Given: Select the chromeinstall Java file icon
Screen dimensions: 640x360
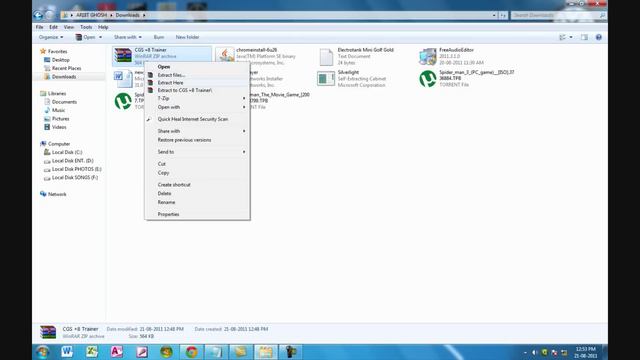Looking at the screenshot, I should tap(225, 55).
